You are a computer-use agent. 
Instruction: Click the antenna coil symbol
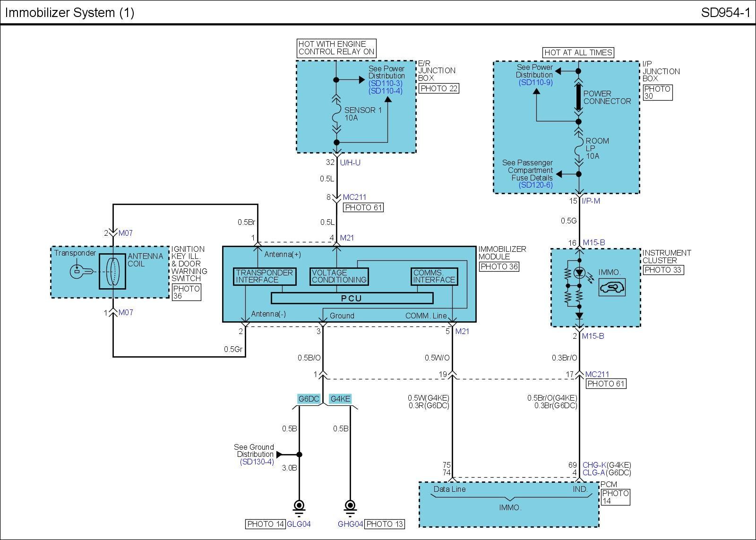pyautogui.click(x=112, y=271)
